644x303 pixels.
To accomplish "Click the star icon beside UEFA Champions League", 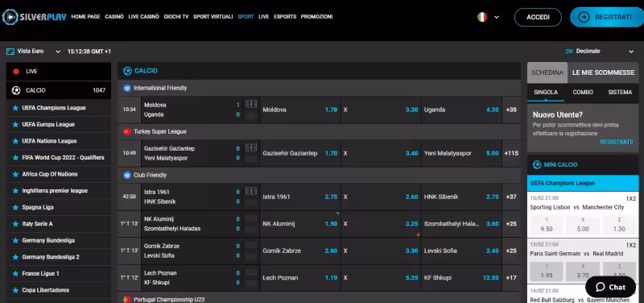I will pyautogui.click(x=15, y=108).
